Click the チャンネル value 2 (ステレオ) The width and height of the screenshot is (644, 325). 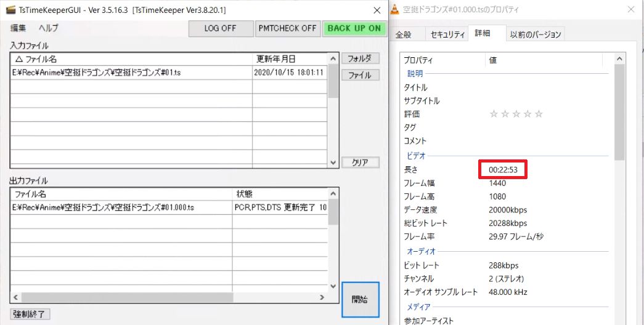[x=507, y=279]
